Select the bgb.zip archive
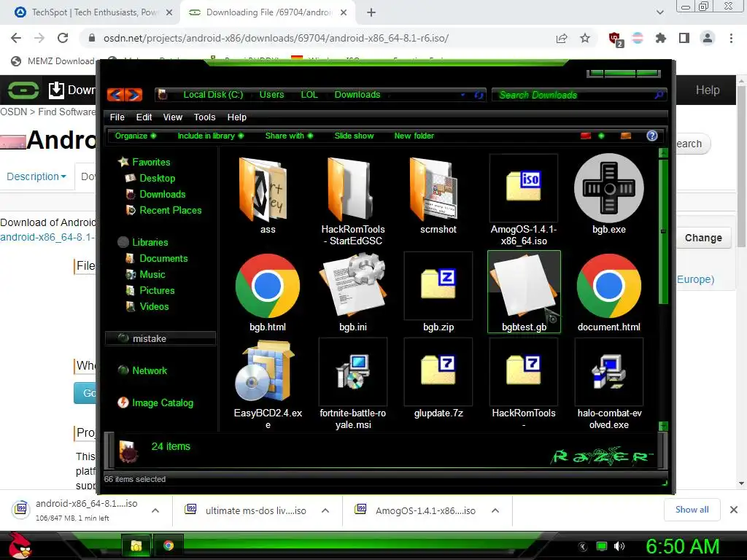This screenshot has height=560, width=747. [x=438, y=286]
